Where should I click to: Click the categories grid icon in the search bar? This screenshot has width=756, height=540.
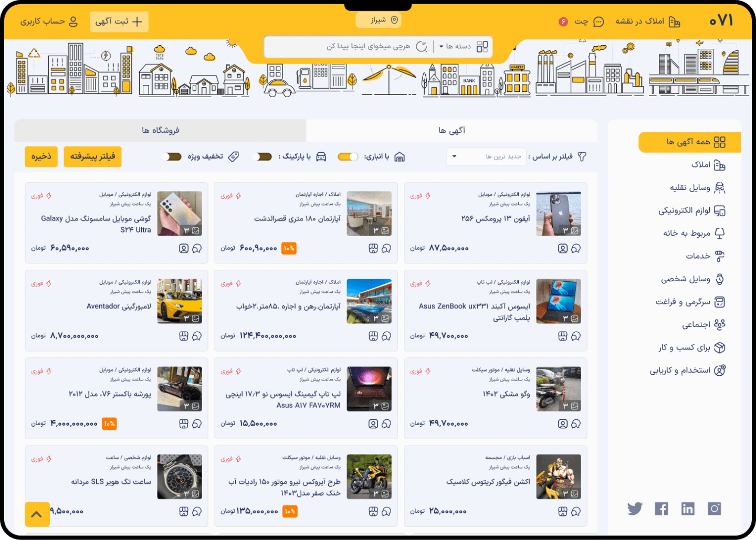click(482, 47)
